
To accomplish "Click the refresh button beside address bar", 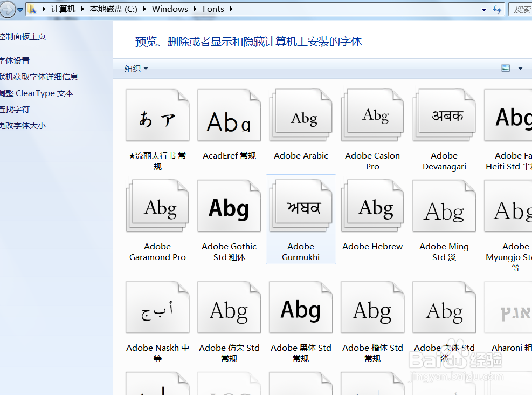I will [x=497, y=10].
